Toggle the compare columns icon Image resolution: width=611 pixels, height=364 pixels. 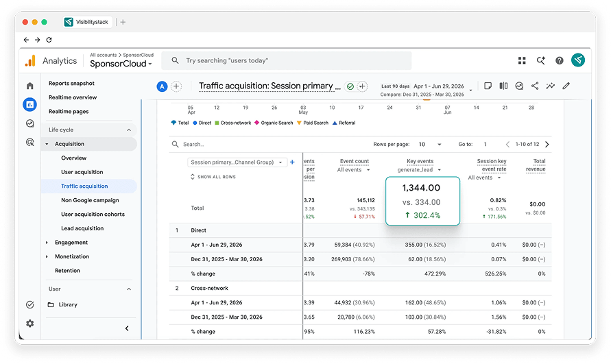(x=503, y=86)
